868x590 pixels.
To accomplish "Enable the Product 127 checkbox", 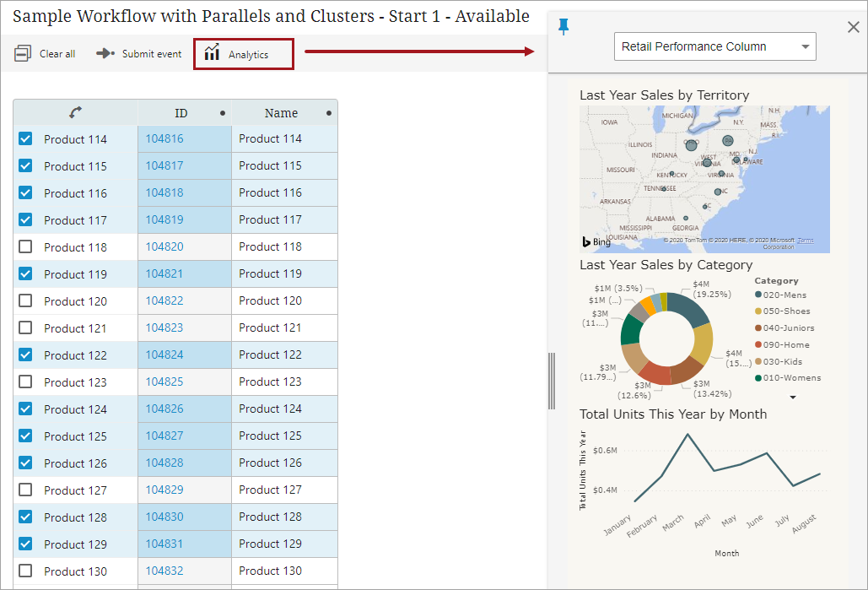I will (x=25, y=490).
